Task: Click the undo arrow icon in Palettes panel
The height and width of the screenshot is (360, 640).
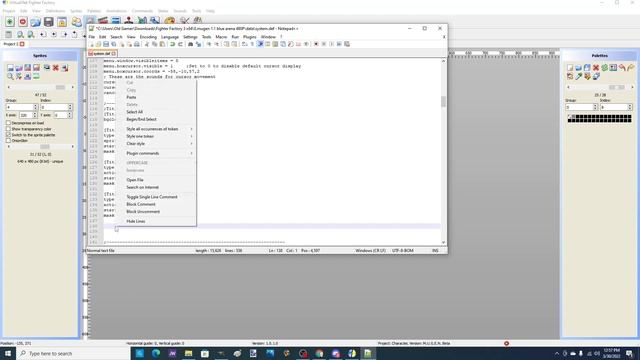Action: (622, 68)
